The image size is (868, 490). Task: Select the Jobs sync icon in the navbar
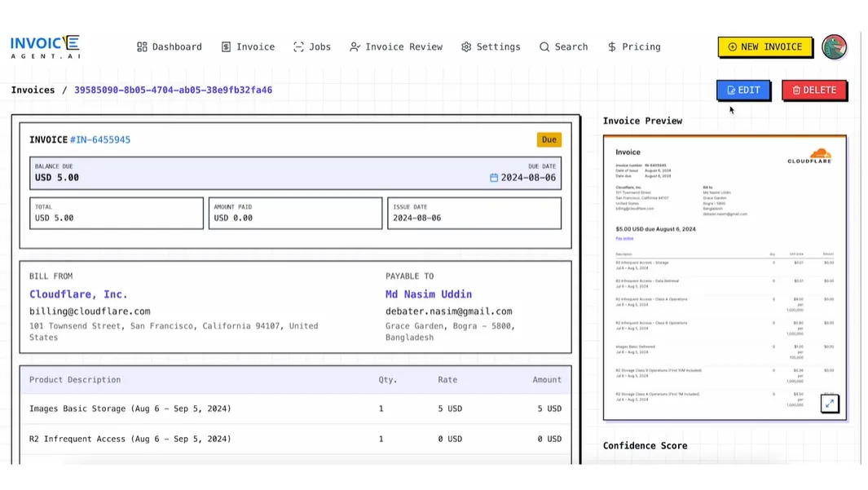point(297,46)
